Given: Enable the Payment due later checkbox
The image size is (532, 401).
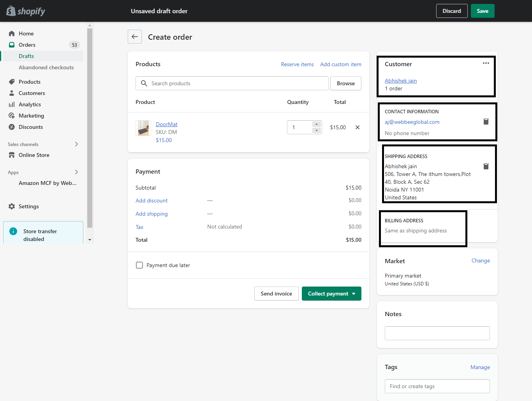Looking at the screenshot, I should click(x=139, y=265).
